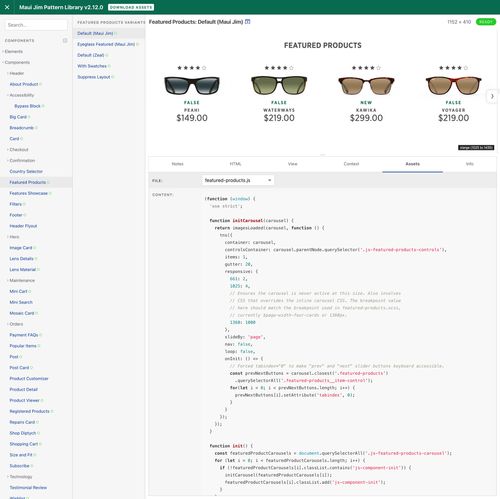The image size is (500, 499).
Task: Open the Mini Search component
Action: click(x=21, y=302)
